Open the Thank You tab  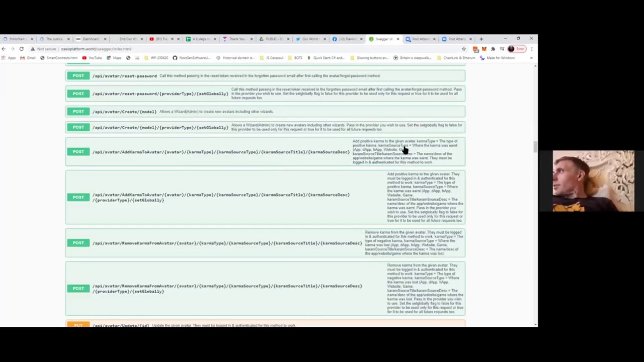click(237, 39)
